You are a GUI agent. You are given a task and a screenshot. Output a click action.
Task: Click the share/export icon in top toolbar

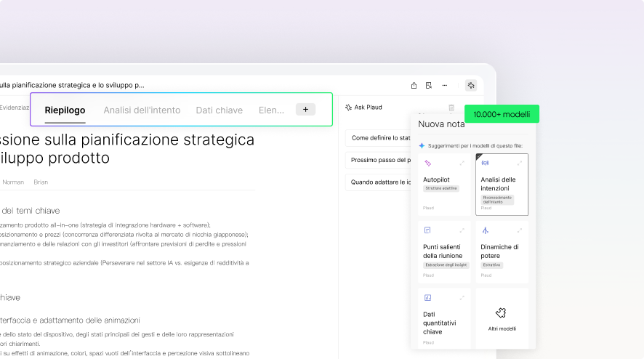414,85
